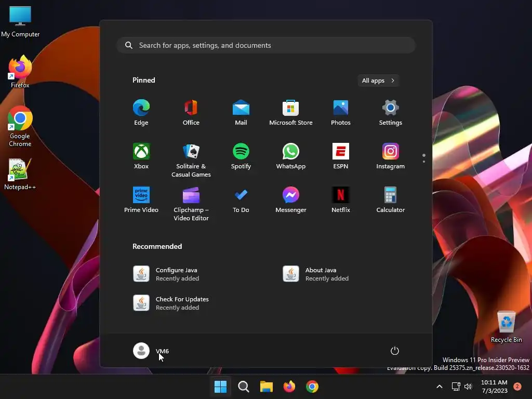532x399 pixels.
Task: Launch the Photos app
Action: click(x=341, y=113)
